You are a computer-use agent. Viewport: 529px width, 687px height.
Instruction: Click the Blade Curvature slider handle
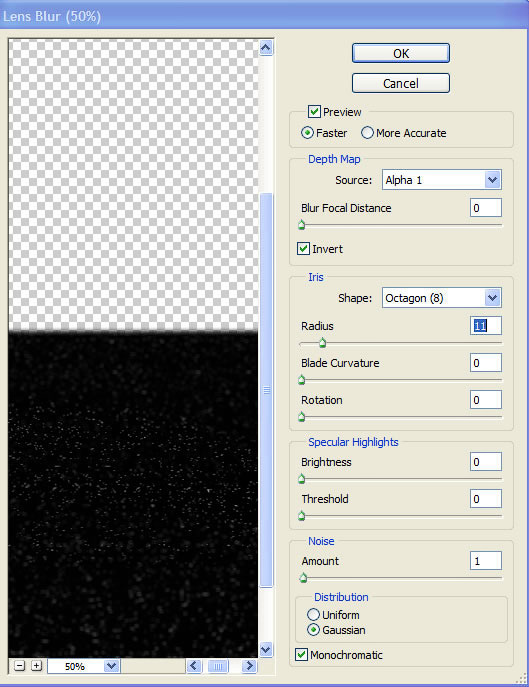pos(302,380)
